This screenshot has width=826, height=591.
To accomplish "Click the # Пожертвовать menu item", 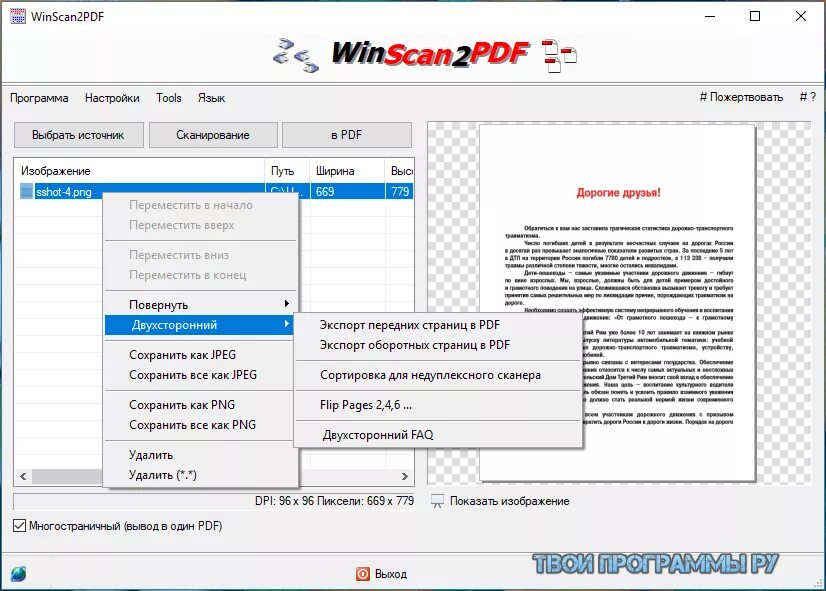I will 741,97.
